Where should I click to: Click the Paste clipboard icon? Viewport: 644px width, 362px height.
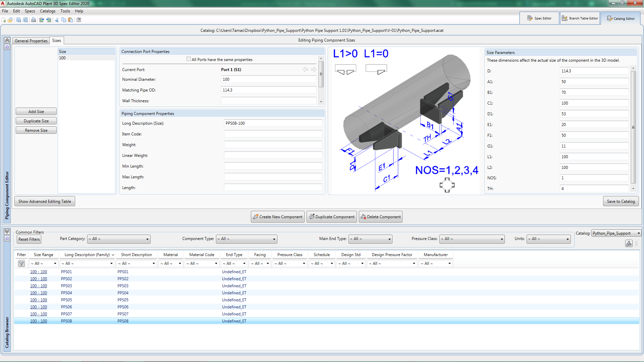tap(70, 20)
